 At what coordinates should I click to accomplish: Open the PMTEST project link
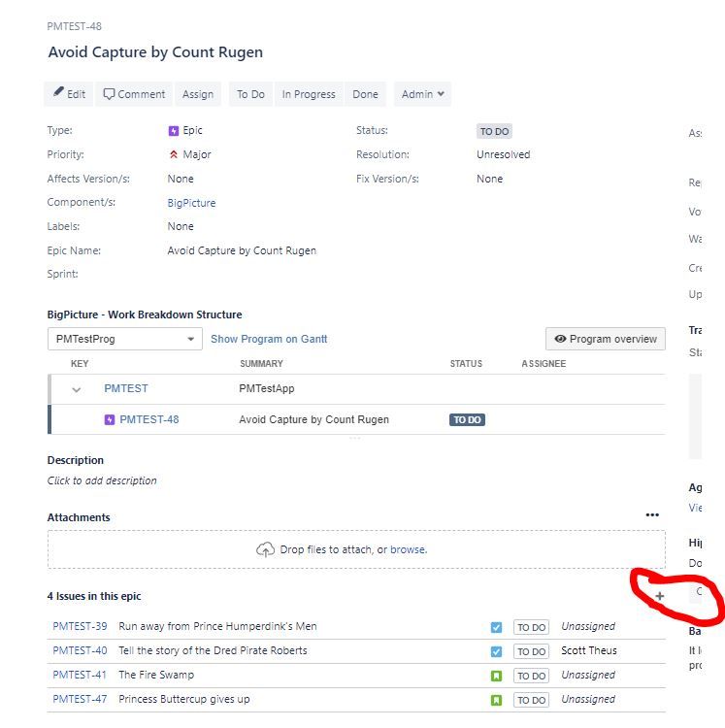(x=126, y=388)
